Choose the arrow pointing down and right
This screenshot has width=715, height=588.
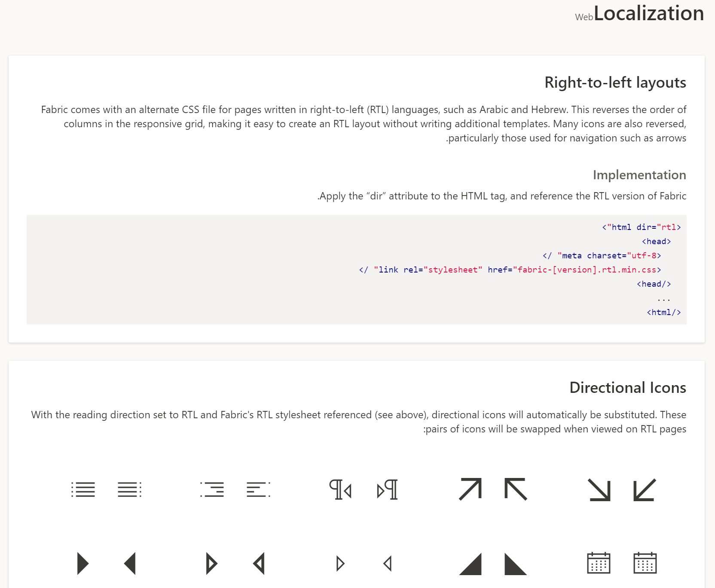(x=599, y=490)
